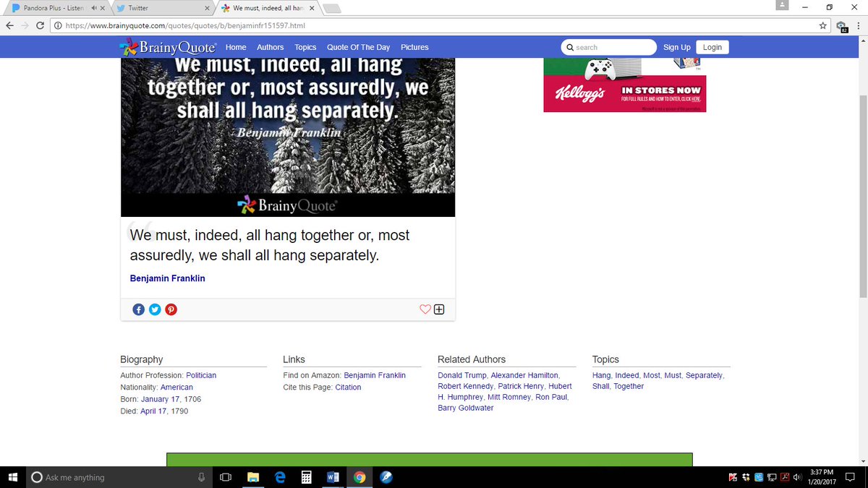The width and height of the screenshot is (868, 488).
Task: Click the Dropbox icon in the system tray
Action: (x=746, y=477)
